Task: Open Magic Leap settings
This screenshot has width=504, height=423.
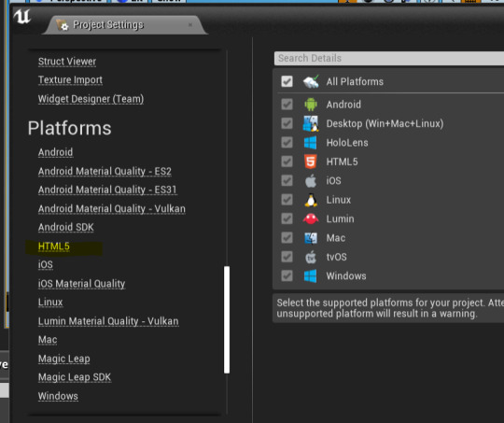Action: coord(64,359)
